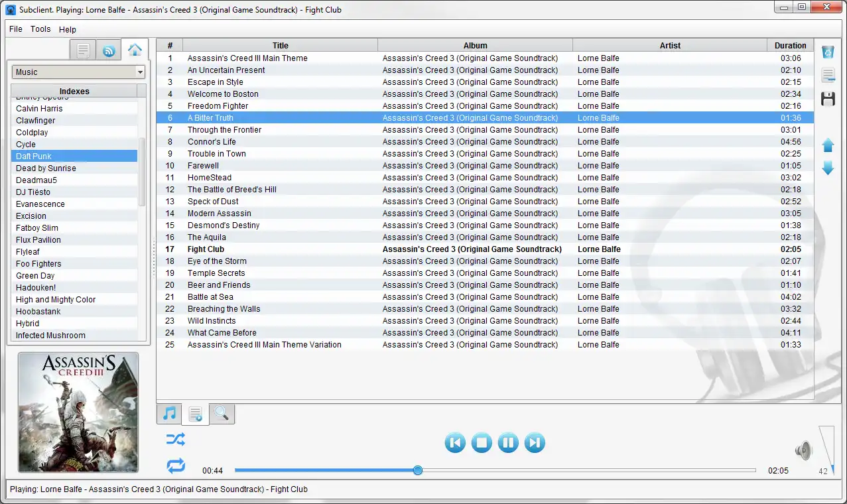Viewport: 847px width, 504px height.
Task: Select track A Bitter Truth
Action: (x=485, y=118)
